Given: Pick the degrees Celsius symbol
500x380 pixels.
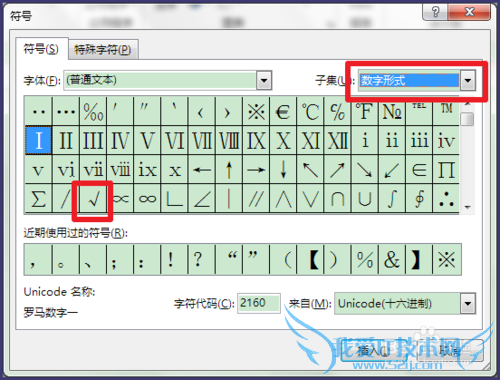Looking at the screenshot, I should tap(310, 111).
